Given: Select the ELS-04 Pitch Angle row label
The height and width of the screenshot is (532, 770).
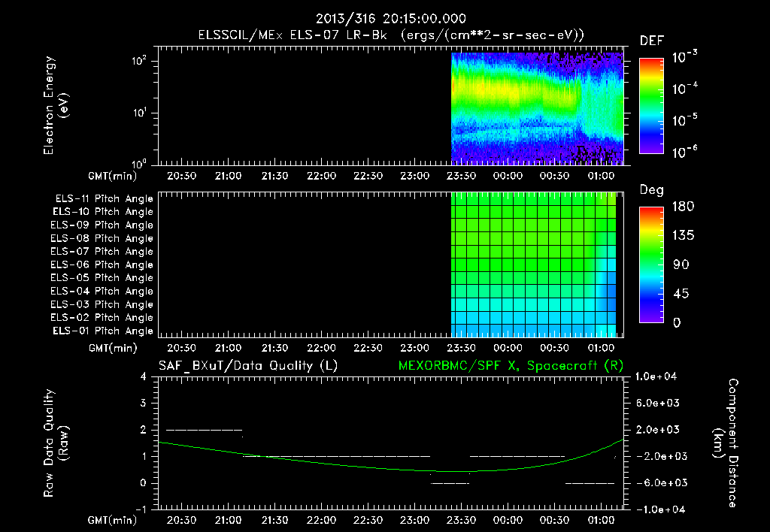Looking at the screenshot, I should click(x=102, y=291).
